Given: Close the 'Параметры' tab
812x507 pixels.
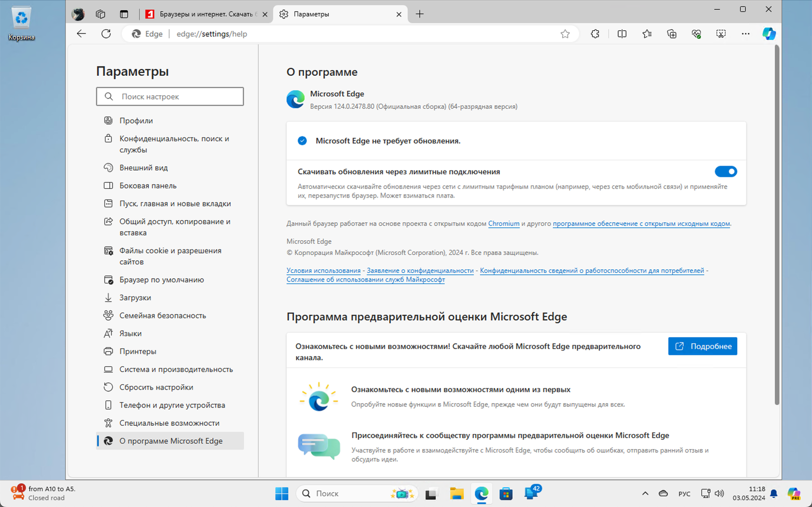Looking at the screenshot, I should point(399,15).
